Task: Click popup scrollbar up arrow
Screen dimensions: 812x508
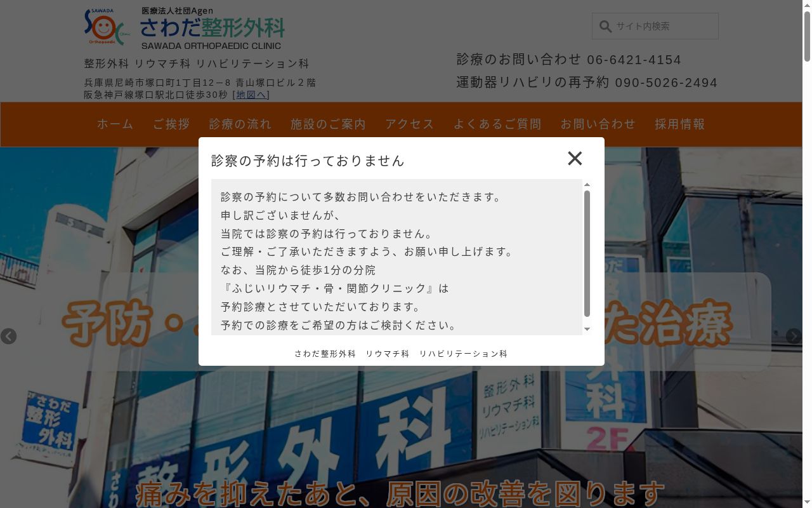Action: coord(587,184)
